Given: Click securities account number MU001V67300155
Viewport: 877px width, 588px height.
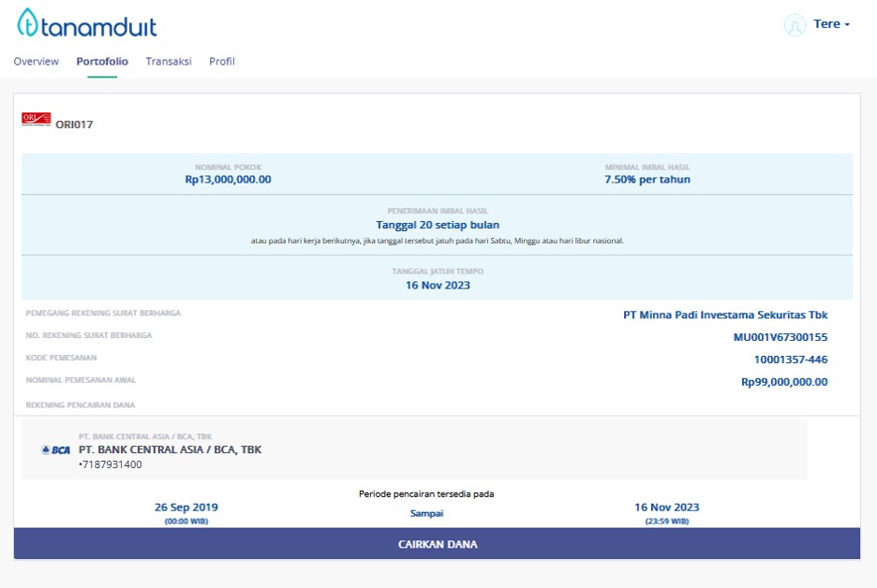Looking at the screenshot, I should pyautogui.click(x=780, y=338).
